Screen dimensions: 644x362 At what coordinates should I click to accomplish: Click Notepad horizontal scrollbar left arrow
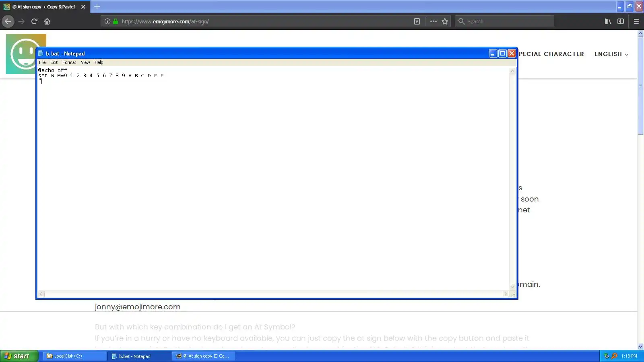41,294
